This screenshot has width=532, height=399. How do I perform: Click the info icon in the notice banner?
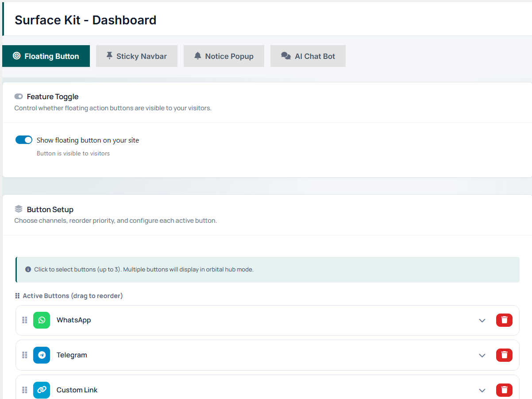(28, 269)
